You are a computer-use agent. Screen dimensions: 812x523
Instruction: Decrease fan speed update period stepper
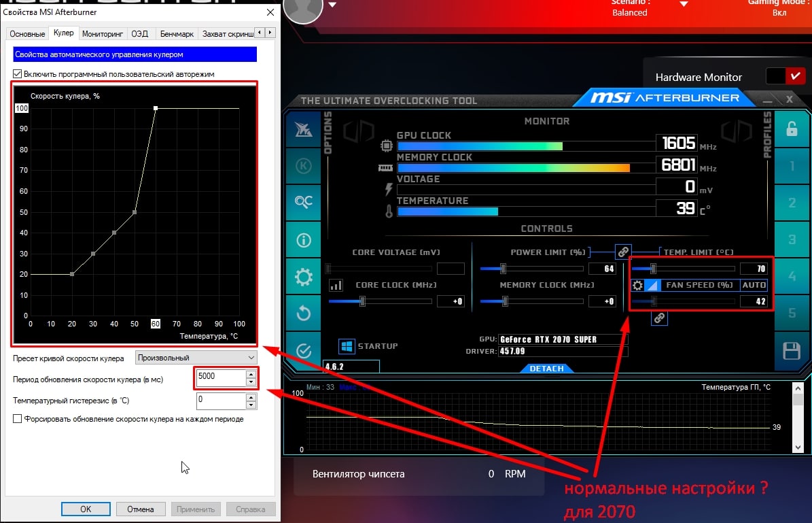[251, 382]
